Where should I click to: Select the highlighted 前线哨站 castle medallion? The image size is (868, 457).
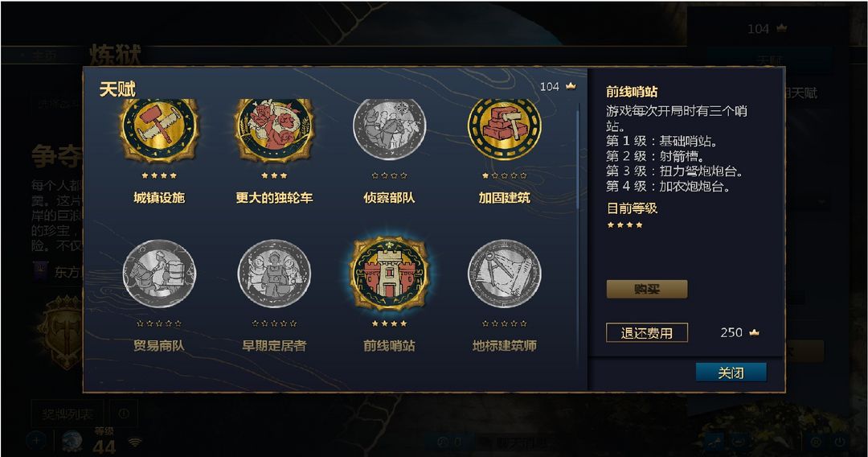[x=390, y=274]
